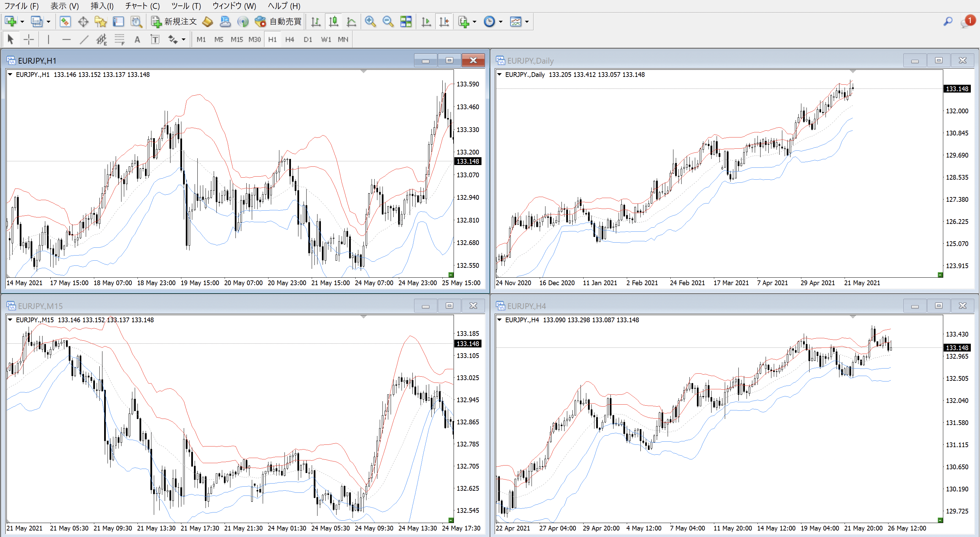This screenshot has width=980, height=537.
Task: Click the zoom in magnifier icon
Action: 370,22
